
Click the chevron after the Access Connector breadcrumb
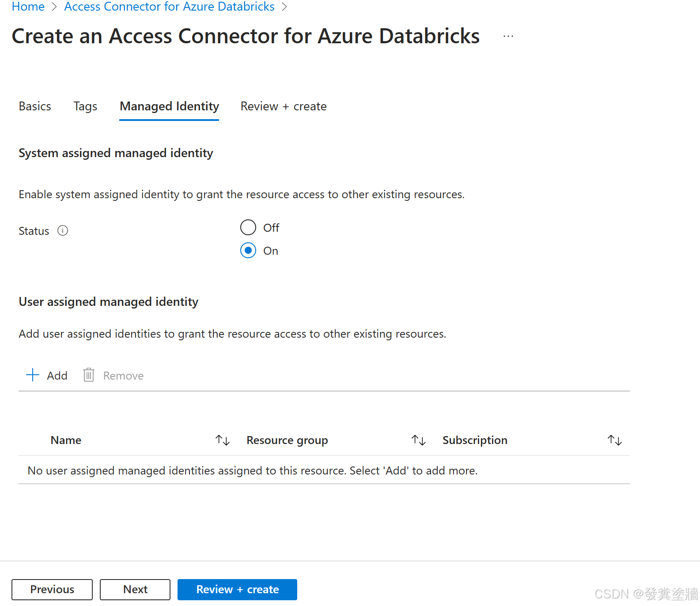(284, 7)
